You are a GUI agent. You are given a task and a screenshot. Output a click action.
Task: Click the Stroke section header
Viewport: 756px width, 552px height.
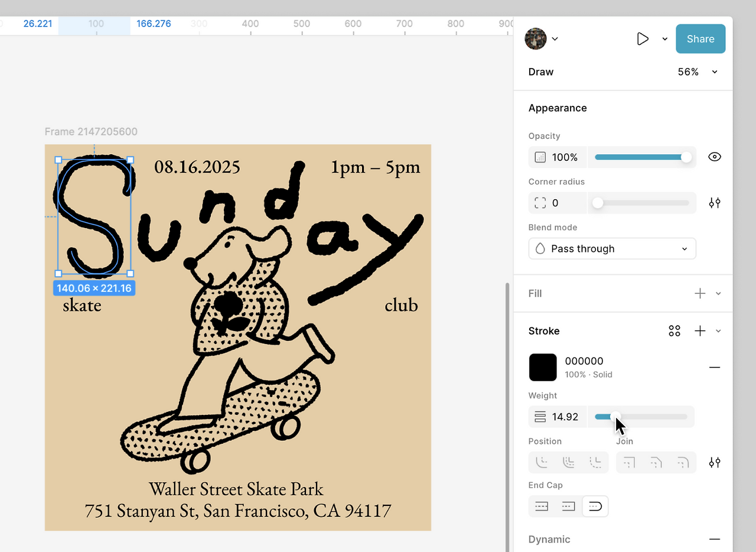point(544,331)
